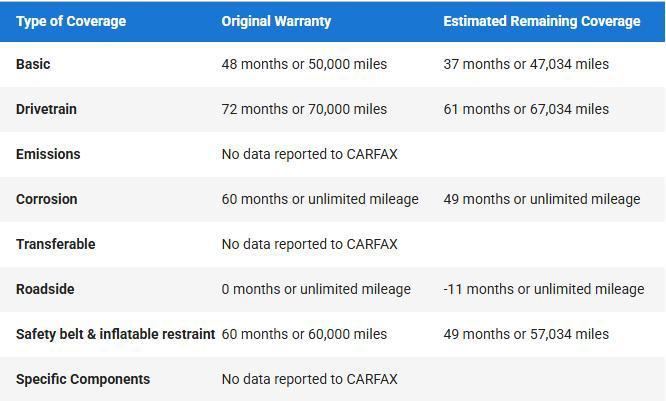Click the -11 months or unlimited mileage cell
The width and height of the screenshot is (666, 401).
click(x=543, y=289)
